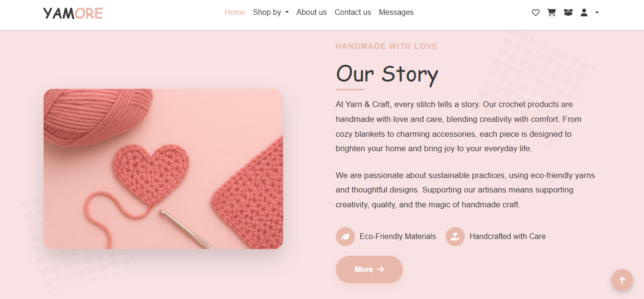The image size is (644, 299).
Task: Expand the account dropdown arrow
Action: pyautogui.click(x=597, y=12)
